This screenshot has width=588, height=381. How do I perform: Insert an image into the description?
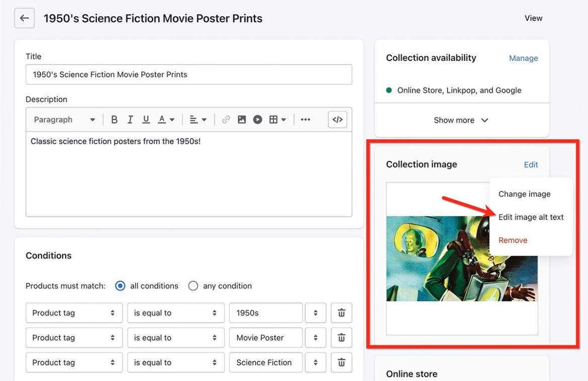pyautogui.click(x=242, y=119)
